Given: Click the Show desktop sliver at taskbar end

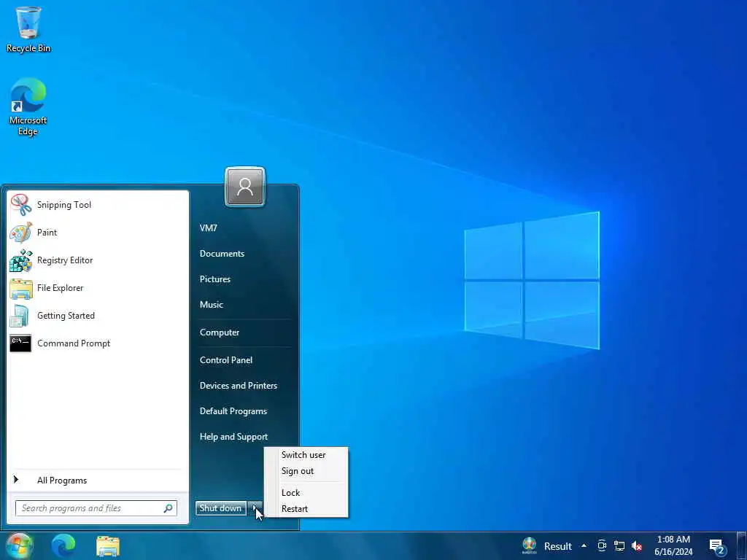Looking at the screenshot, I should pos(741,545).
